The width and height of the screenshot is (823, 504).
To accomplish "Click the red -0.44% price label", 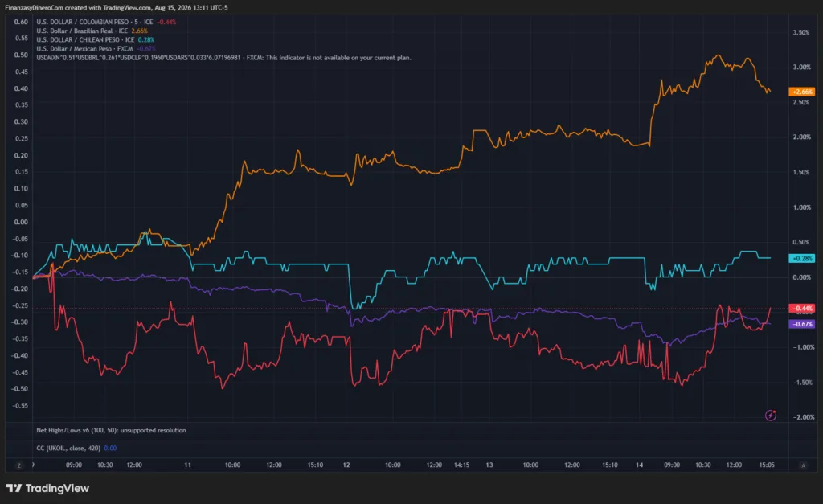I will tap(802, 308).
